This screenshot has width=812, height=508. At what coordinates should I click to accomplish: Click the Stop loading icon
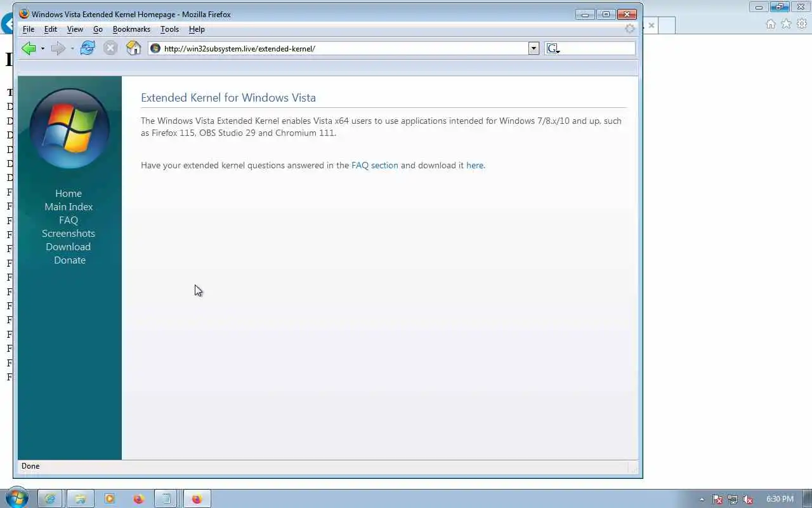click(110, 48)
